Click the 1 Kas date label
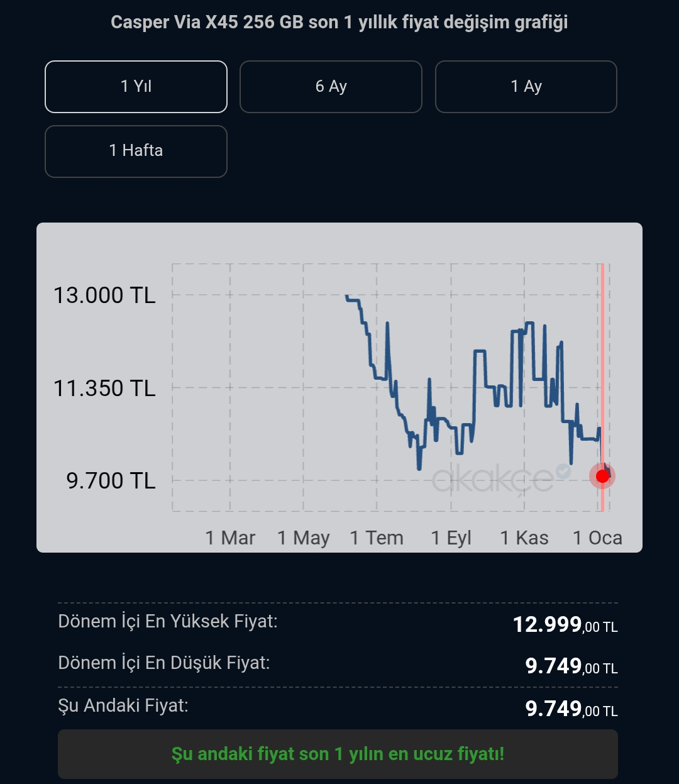Image resolution: width=679 pixels, height=784 pixels. (524, 538)
